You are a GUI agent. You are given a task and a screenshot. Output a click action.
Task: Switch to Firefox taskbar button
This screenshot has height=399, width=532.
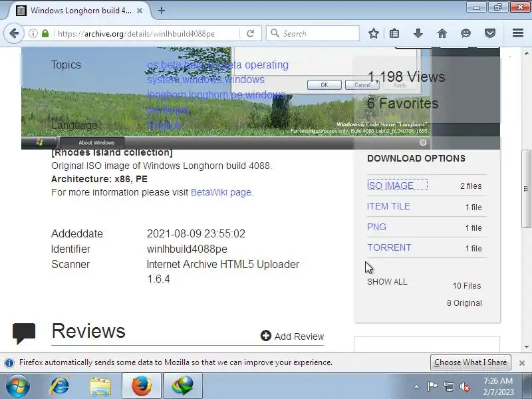coord(142,386)
